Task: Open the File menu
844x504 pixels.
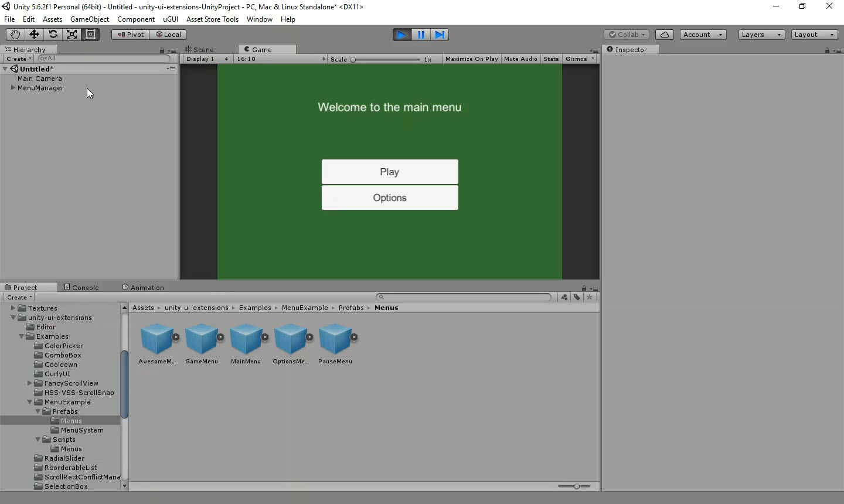Action: coord(9,19)
